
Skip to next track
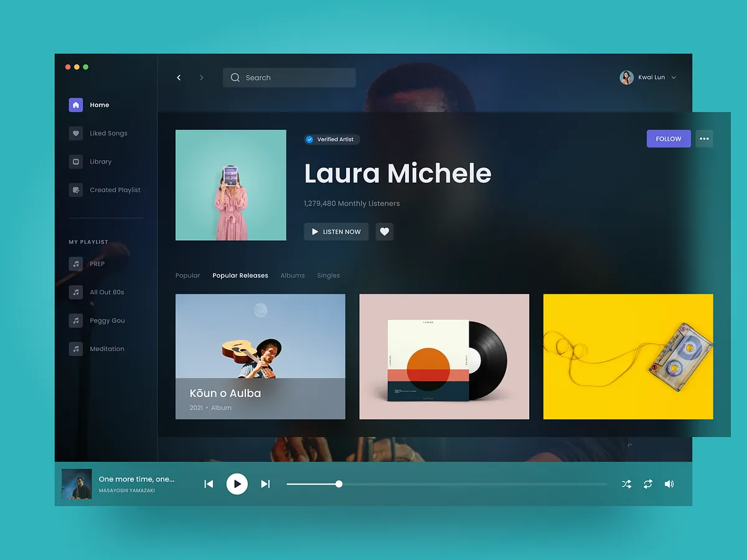(x=265, y=484)
